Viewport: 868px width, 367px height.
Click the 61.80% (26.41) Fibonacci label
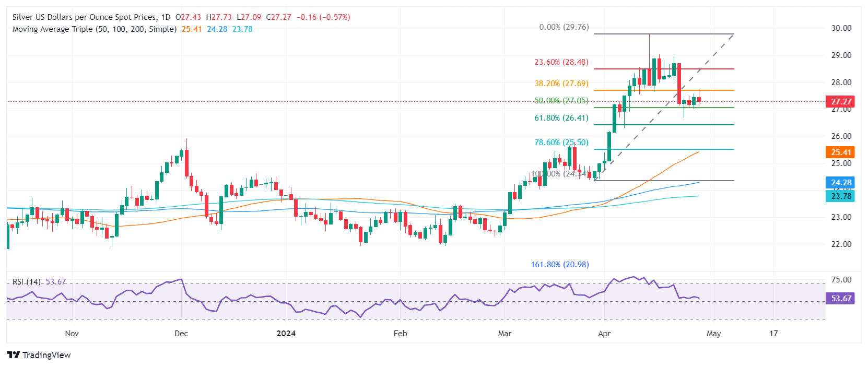coord(561,118)
